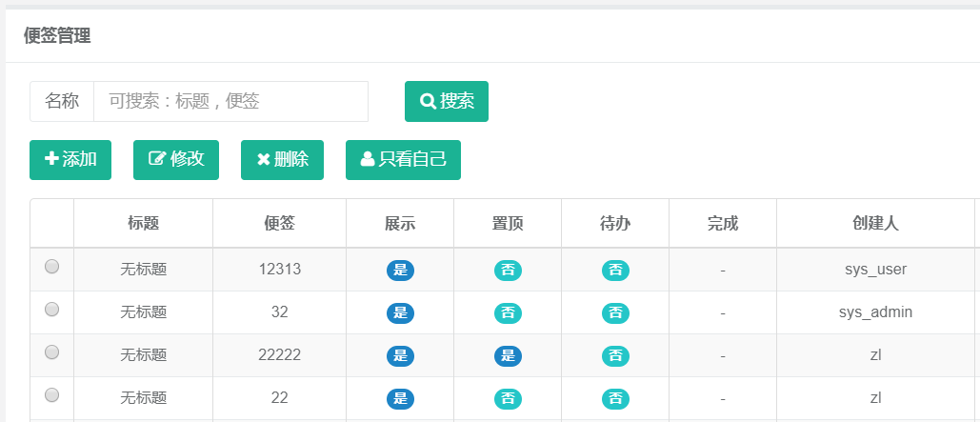Click the 修改 edit button
Image resolution: width=980 pixels, height=422 pixels.
click(176, 160)
